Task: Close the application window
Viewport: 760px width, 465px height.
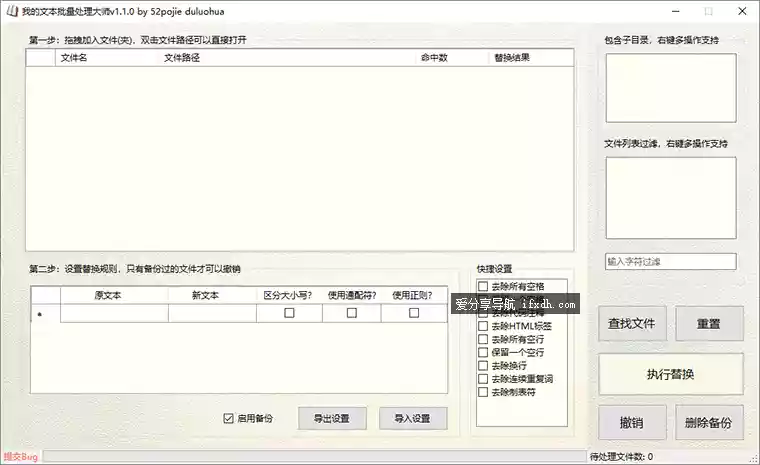Action: click(742, 11)
